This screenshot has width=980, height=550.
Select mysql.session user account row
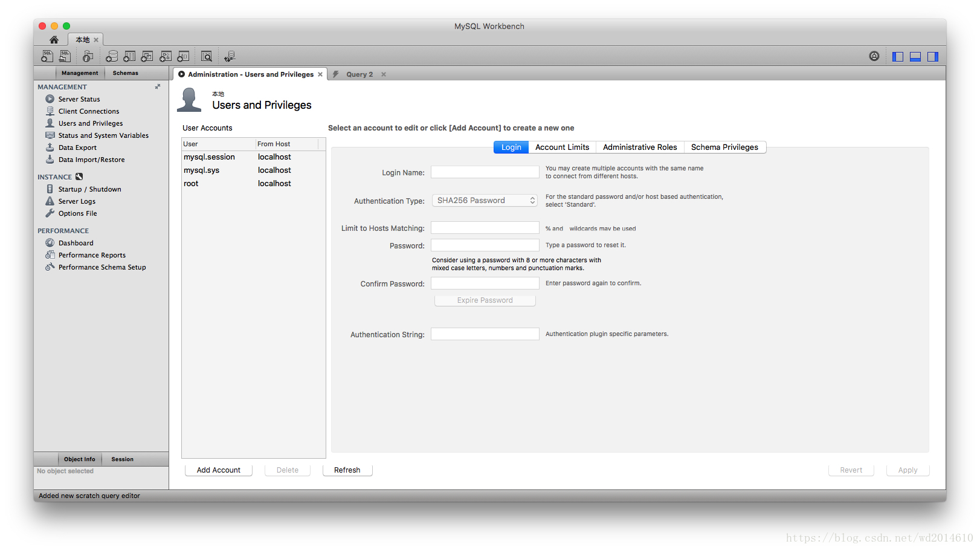pyautogui.click(x=254, y=157)
